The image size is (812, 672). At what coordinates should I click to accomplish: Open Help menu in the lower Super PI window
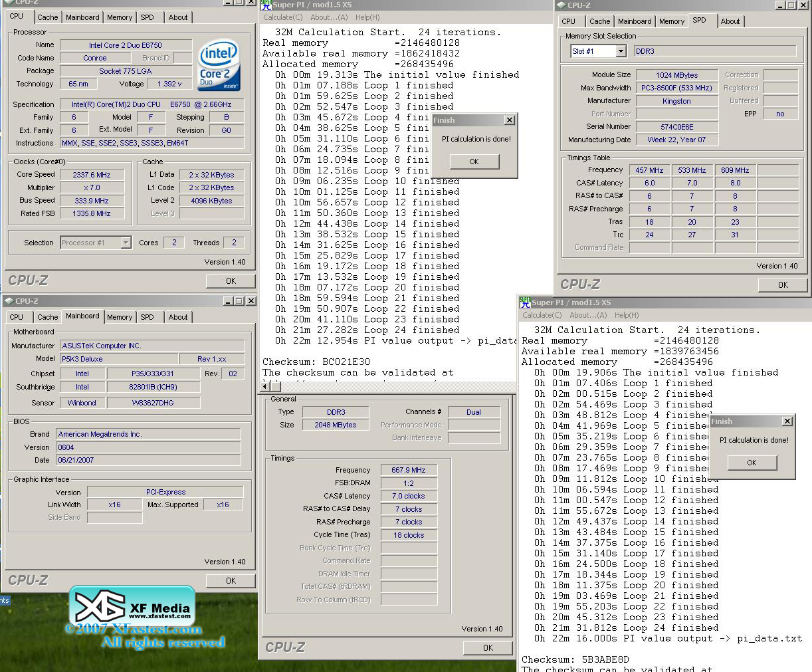click(x=626, y=315)
